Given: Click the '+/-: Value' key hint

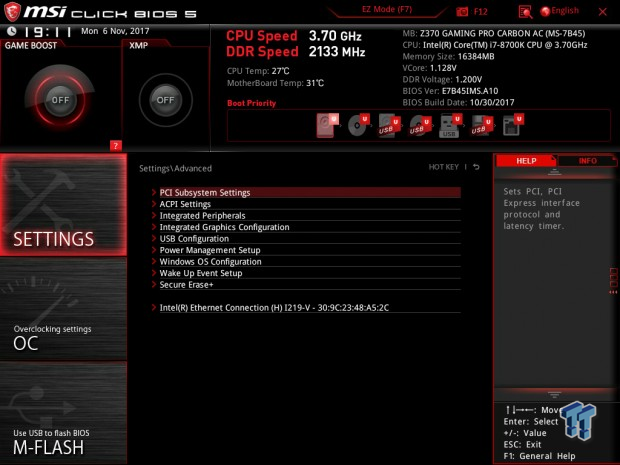Looking at the screenshot, I should click(x=525, y=433).
